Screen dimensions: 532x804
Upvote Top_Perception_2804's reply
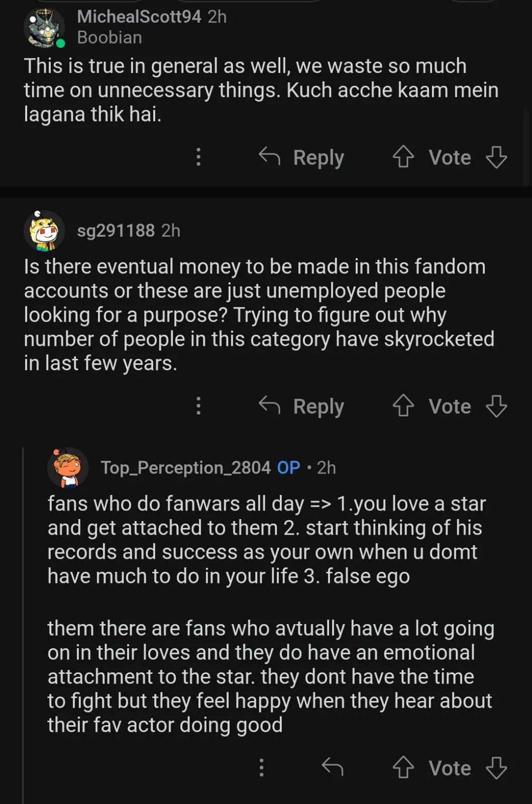click(403, 767)
